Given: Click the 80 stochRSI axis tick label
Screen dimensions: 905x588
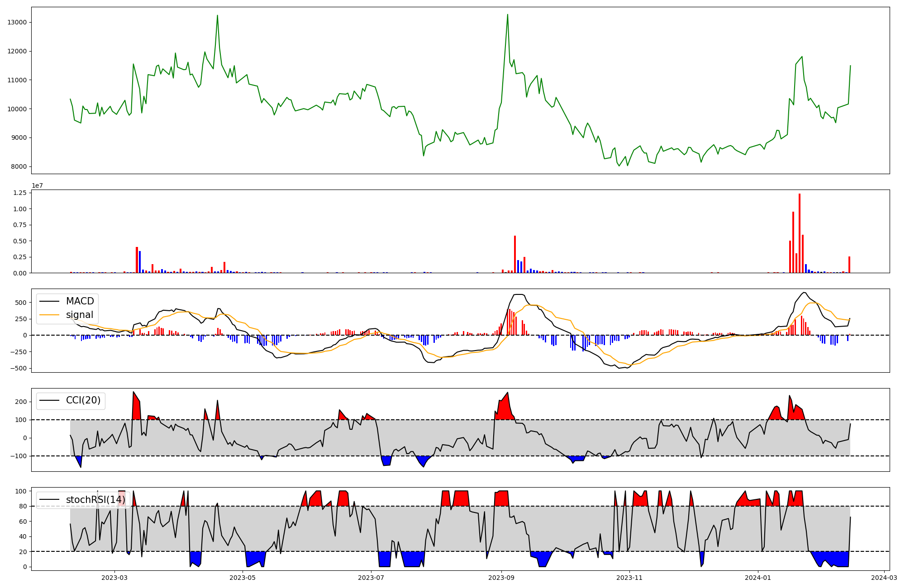Looking at the screenshot, I should (x=24, y=507).
